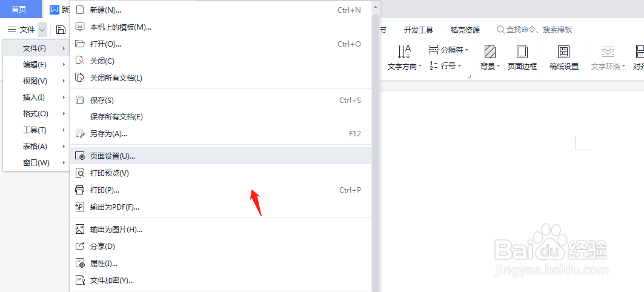Open text direction (文字方向) tool icon

tap(404, 51)
